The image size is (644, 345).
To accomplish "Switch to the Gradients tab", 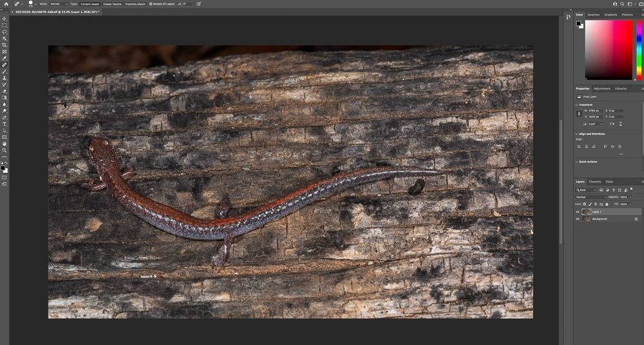I will click(611, 14).
